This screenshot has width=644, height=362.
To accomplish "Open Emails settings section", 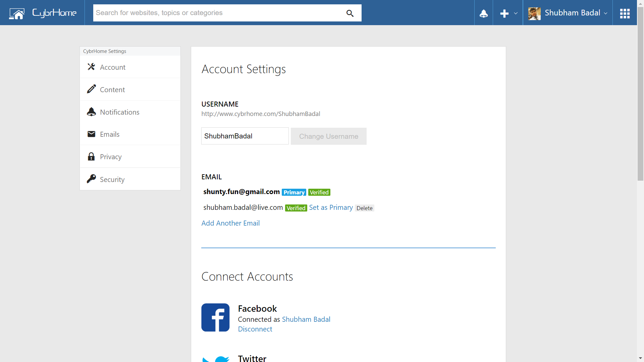I will [x=130, y=134].
